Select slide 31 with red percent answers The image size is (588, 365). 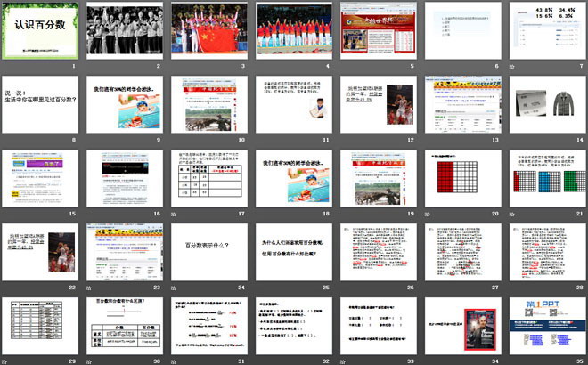[209, 326]
